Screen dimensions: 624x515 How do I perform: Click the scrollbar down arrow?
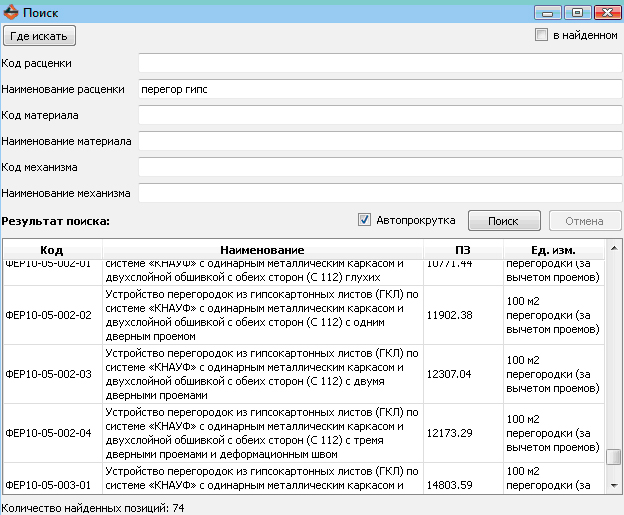613,485
